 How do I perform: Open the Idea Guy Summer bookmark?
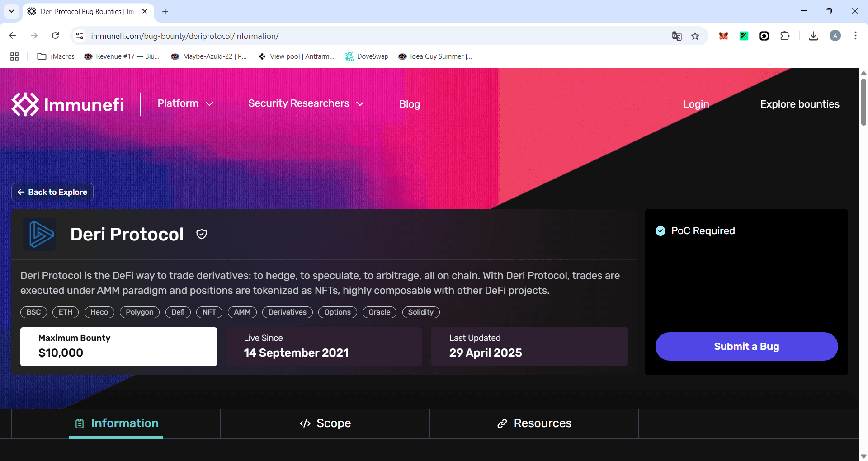tap(435, 56)
